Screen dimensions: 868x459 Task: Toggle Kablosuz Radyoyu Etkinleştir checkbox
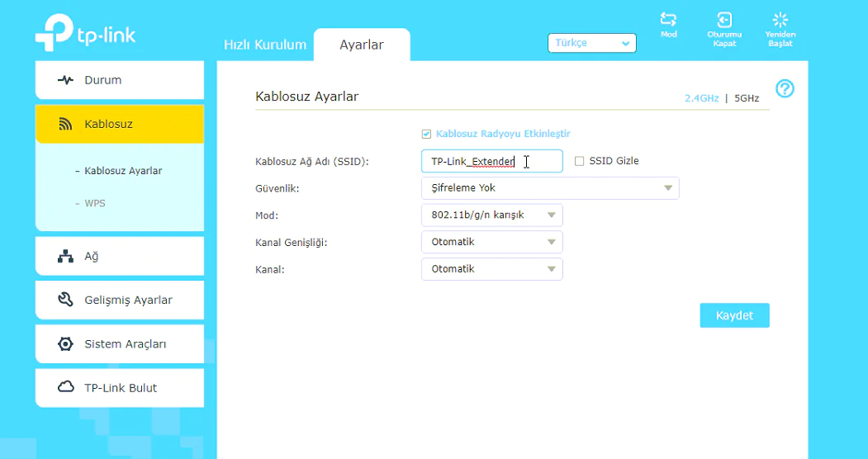[x=426, y=134]
